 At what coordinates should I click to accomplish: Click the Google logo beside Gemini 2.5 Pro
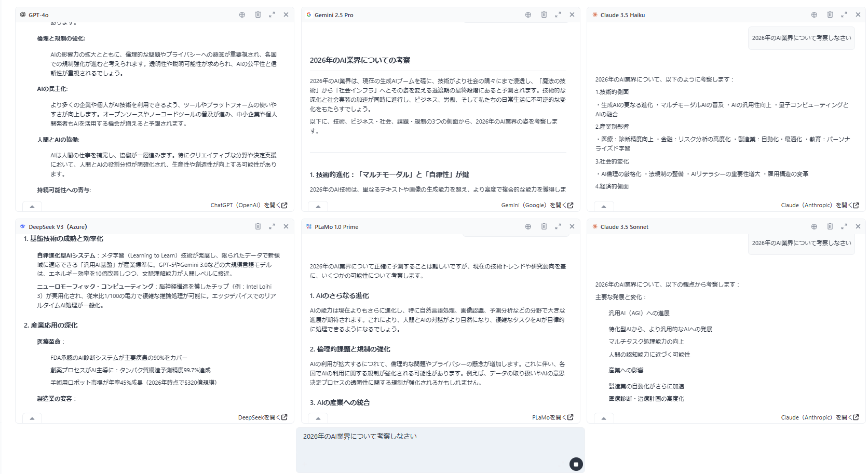pyautogui.click(x=309, y=15)
